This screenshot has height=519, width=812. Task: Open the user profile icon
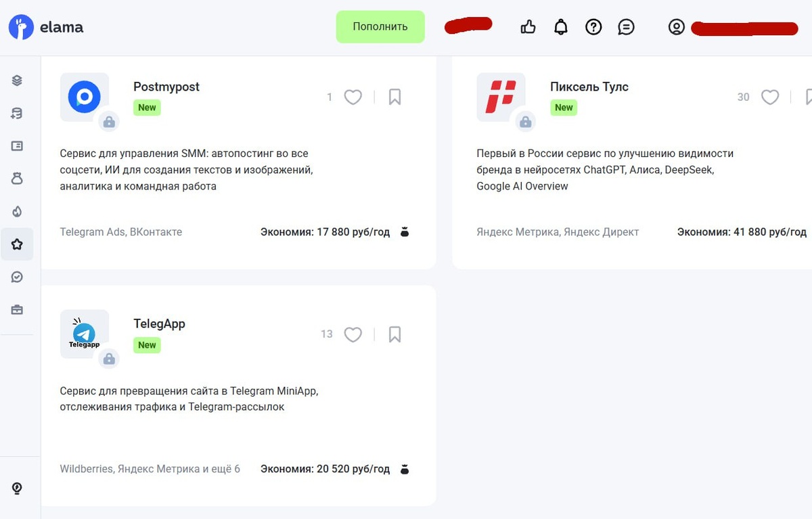click(x=677, y=27)
